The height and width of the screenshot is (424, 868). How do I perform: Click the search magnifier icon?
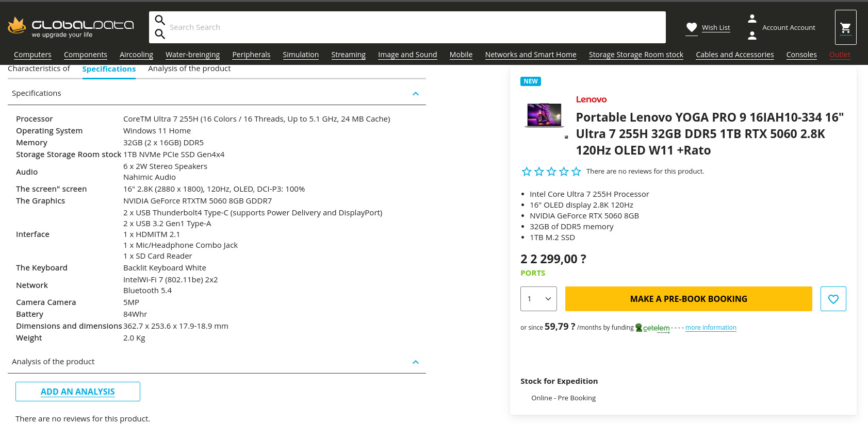[x=160, y=21]
